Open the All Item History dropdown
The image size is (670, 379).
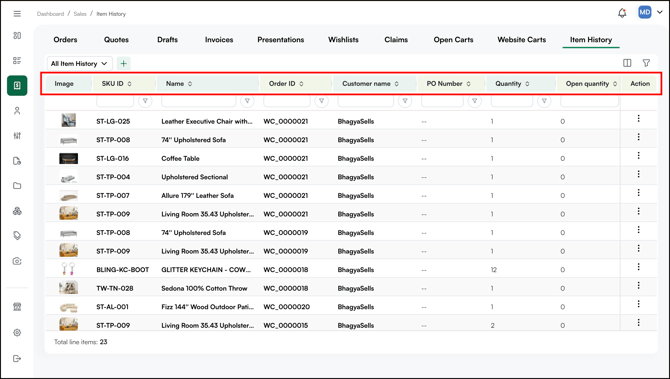click(79, 64)
